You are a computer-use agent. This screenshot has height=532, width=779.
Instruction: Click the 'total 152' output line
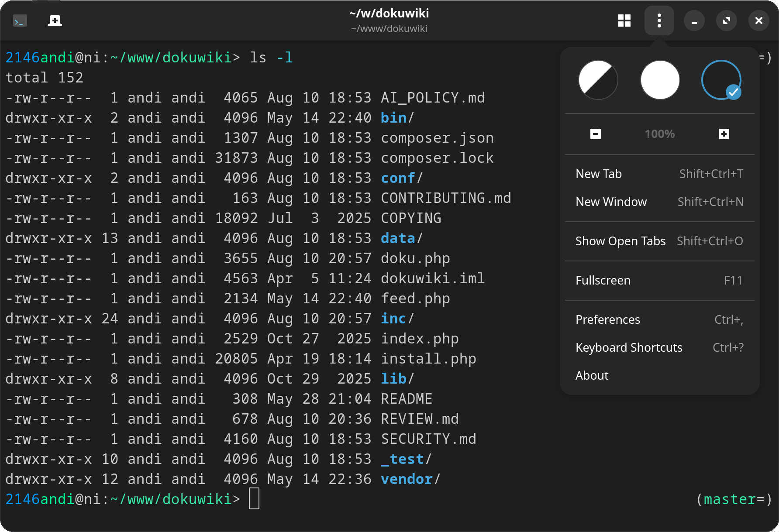[x=44, y=78]
